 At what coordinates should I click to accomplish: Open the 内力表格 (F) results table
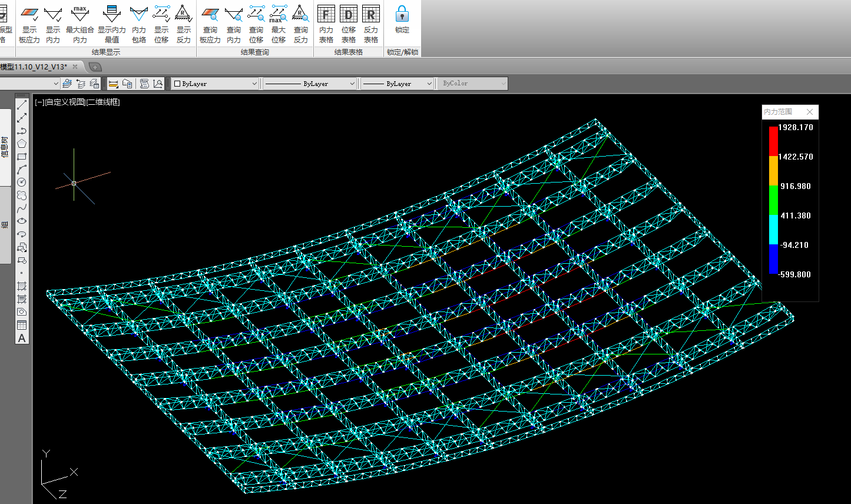pyautogui.click(x=326, y=25)
